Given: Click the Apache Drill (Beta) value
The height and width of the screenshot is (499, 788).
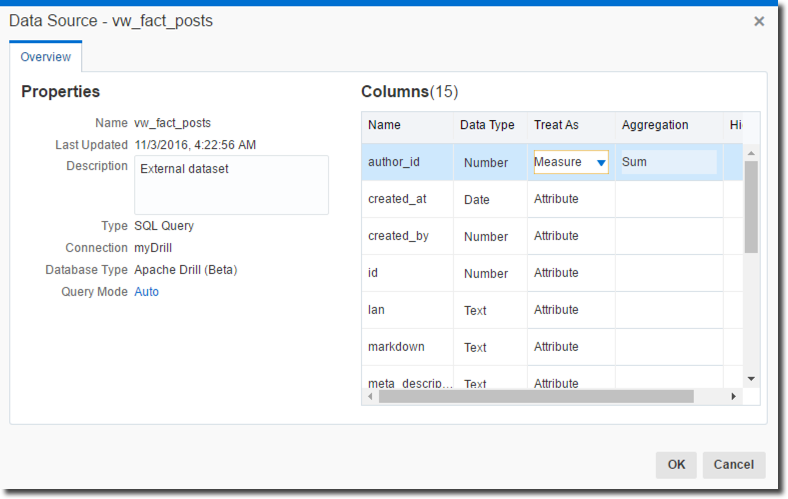Looking at the screenshot, I should pos(185,270).
